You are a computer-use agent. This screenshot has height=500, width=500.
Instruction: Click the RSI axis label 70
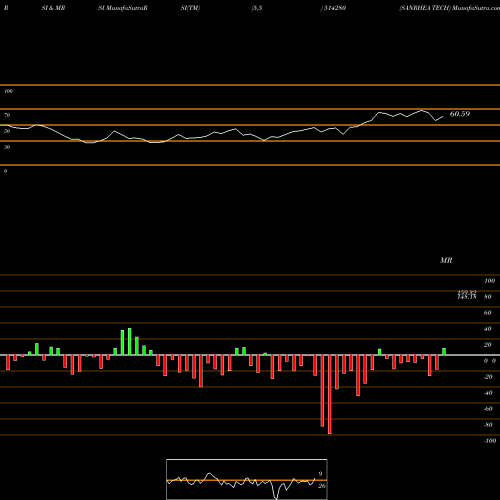coord(7,115)
